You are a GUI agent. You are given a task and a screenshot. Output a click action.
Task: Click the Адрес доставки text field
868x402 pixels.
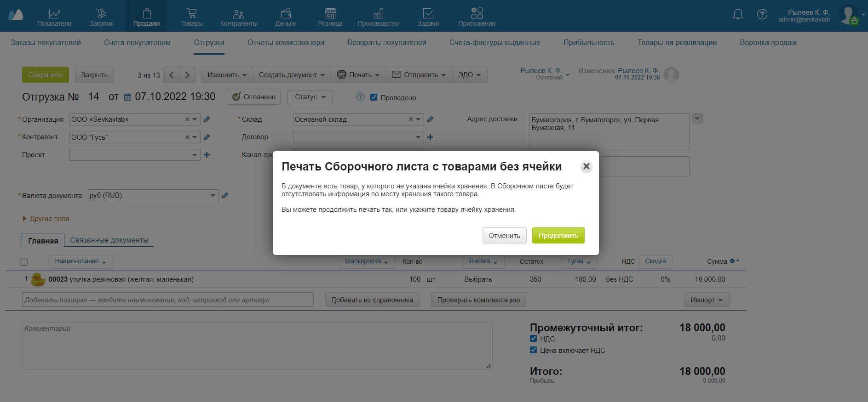coord(609,131)
